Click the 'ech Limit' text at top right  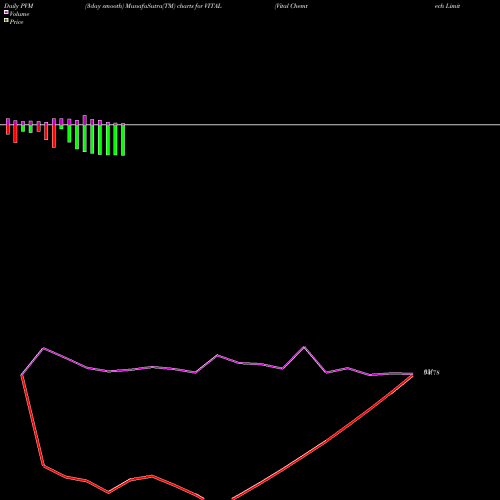point(447,6)
